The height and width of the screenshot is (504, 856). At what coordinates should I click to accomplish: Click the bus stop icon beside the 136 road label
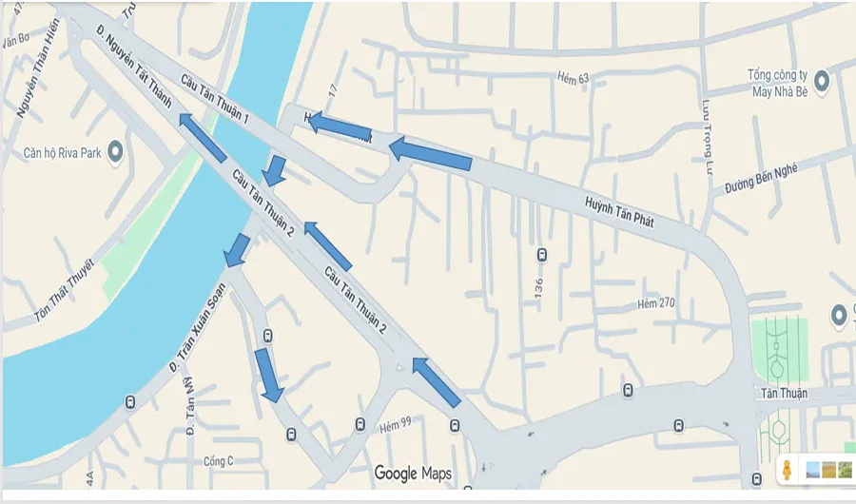pos(542,255)
